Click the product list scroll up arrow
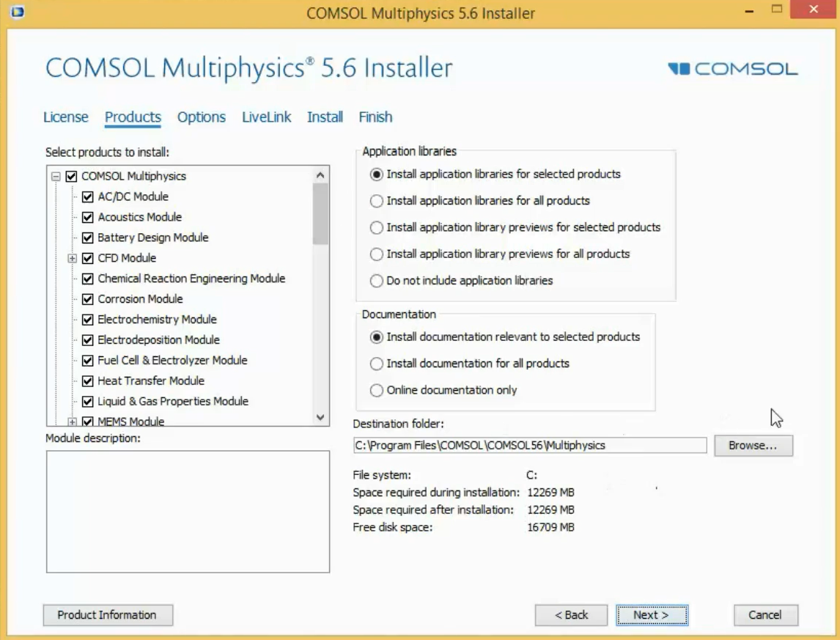 pyautogui.click(x=320, y=174)
